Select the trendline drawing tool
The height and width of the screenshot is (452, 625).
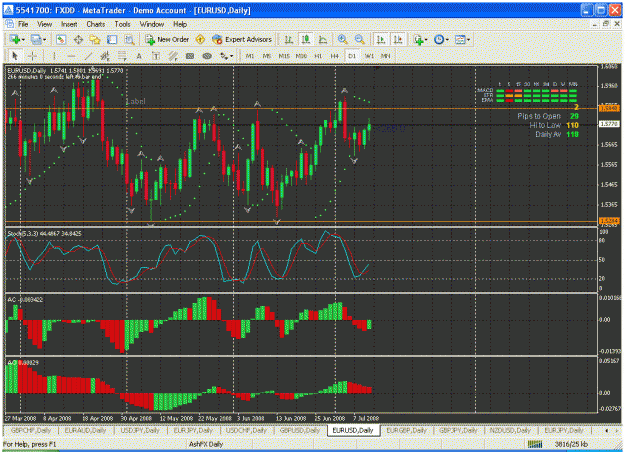tap(88, 56)
